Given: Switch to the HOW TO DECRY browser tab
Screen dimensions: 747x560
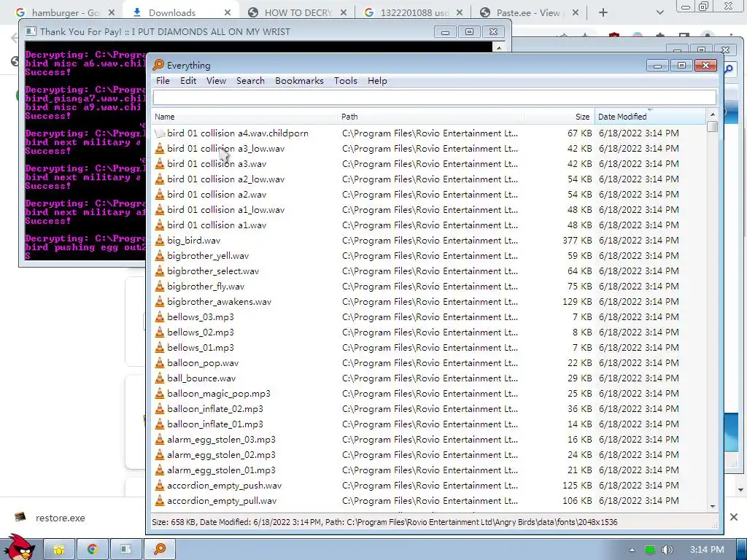Looking at the screenshot, I should point(298,13).
